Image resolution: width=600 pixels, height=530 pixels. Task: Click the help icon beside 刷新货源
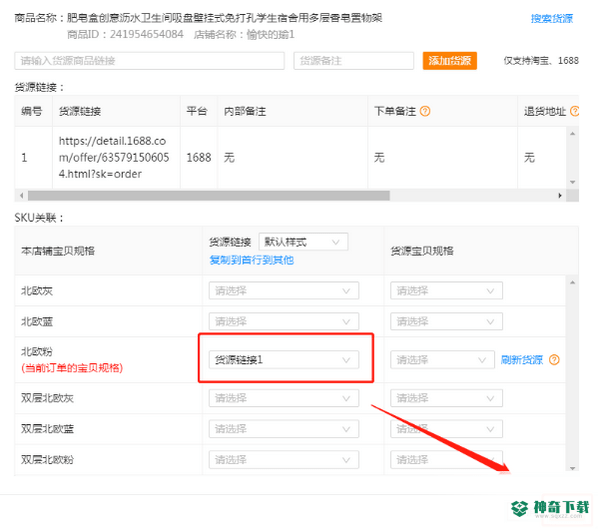(x=554, y=360)
